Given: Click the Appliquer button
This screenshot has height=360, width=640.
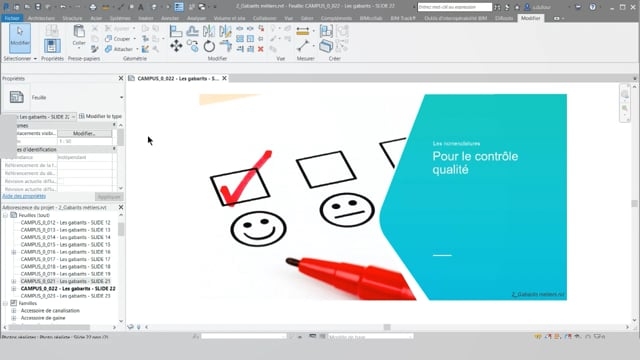Looking at the screenshot, I should pos(109,196).
